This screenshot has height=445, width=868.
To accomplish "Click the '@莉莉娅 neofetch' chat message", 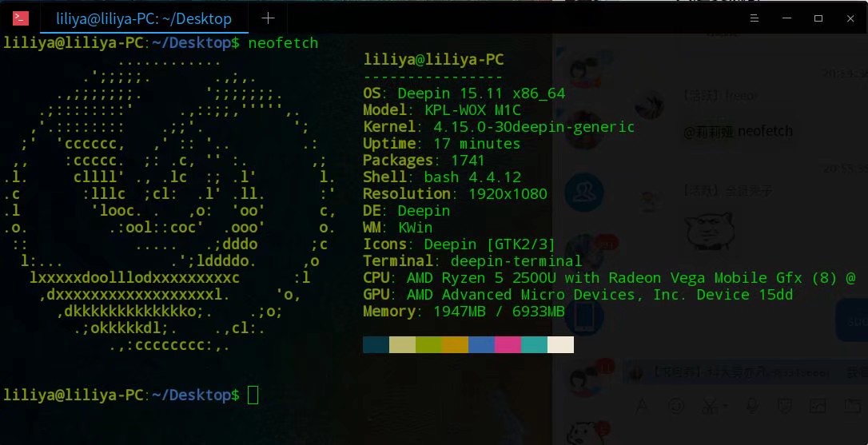I will point(738,132).
